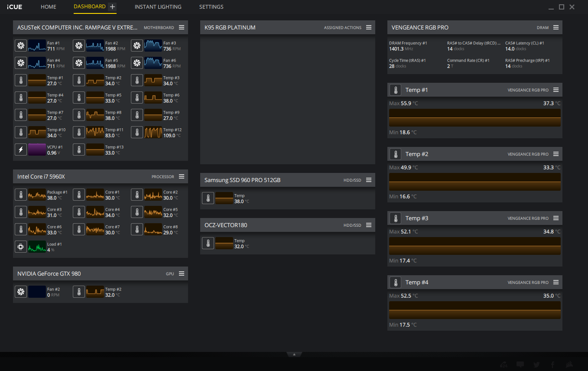Click the Temp #12 thermometer icon
The height and width of the screenshot is (371, 588).
pos(136,133)
